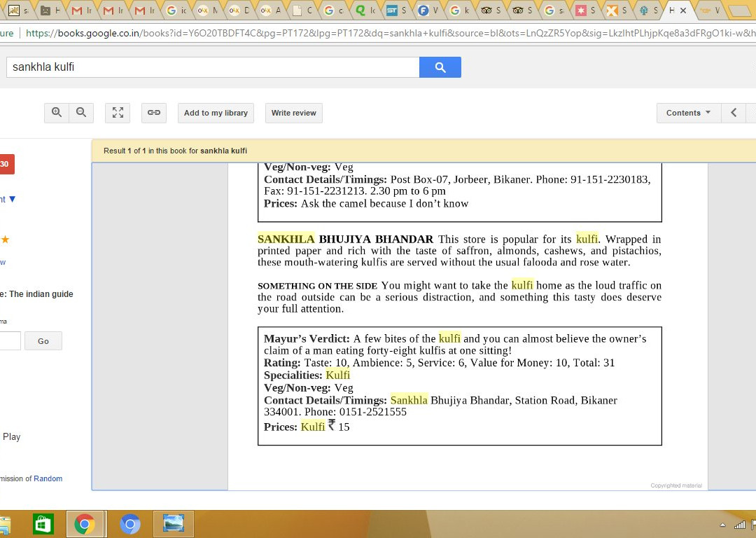Image resolution: width=756 pixels, height=538 pixels.
Task: Focus the sankhla kulfi search box
Action: coord(213,67)
